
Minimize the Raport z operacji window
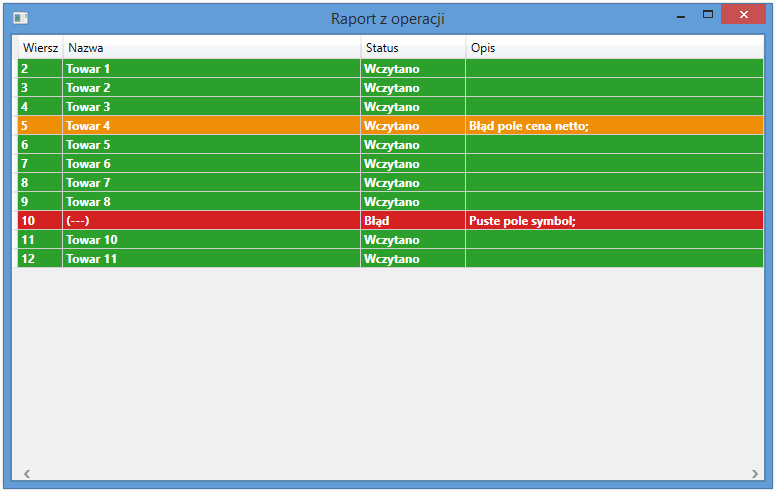(681, 16)
